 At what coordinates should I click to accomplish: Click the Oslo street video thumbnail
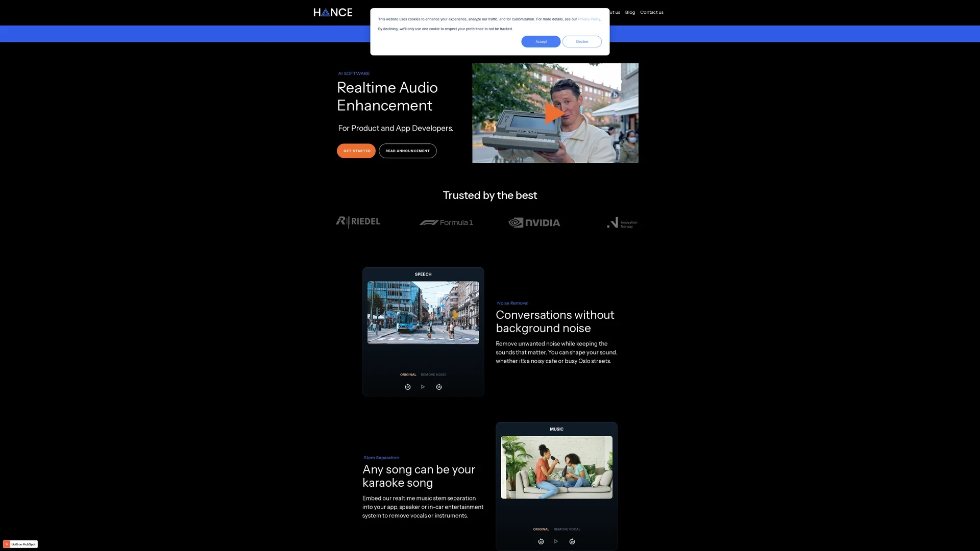pyautogui.click(x=423, y=313)
